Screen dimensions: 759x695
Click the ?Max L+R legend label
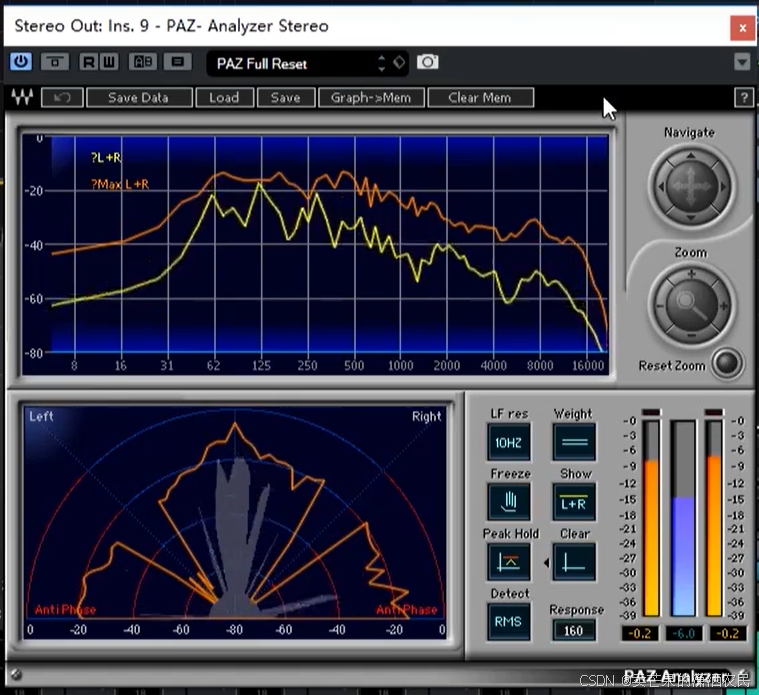coord(120,184)
